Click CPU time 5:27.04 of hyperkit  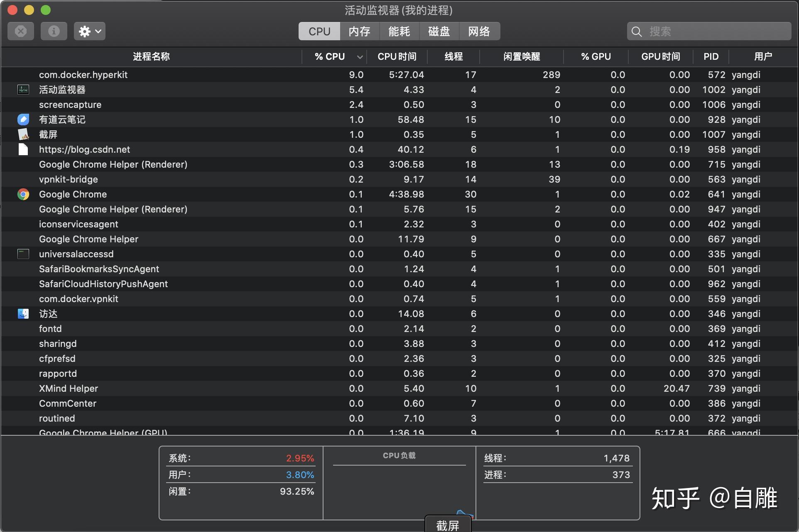pos(407,75)
